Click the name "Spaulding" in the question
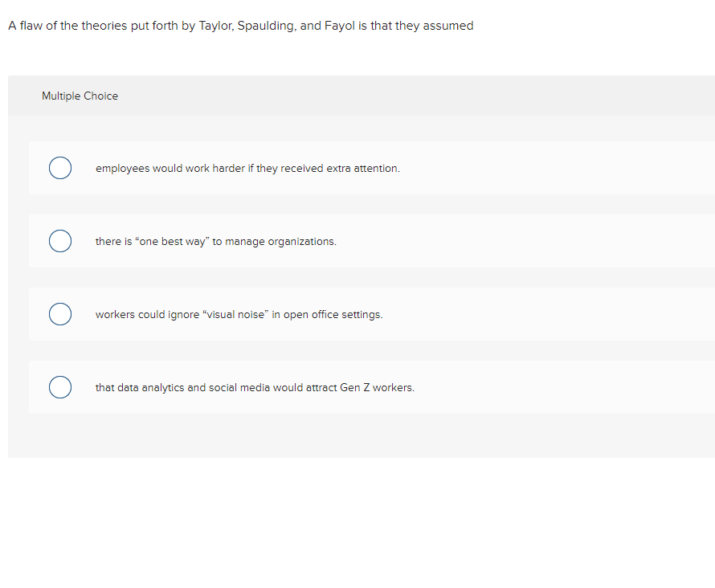This screenshot has width=715, height=588. click(x=267, y=26)
